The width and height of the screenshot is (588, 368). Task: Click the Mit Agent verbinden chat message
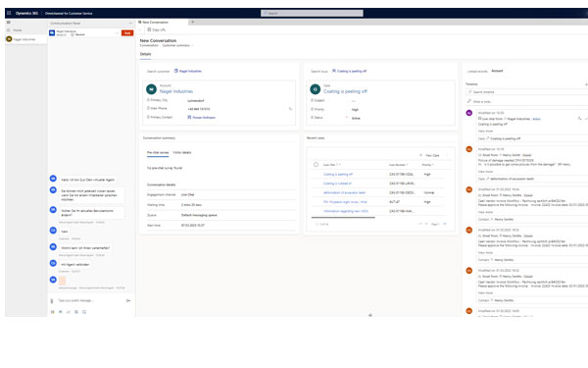[x=75, y=264]
